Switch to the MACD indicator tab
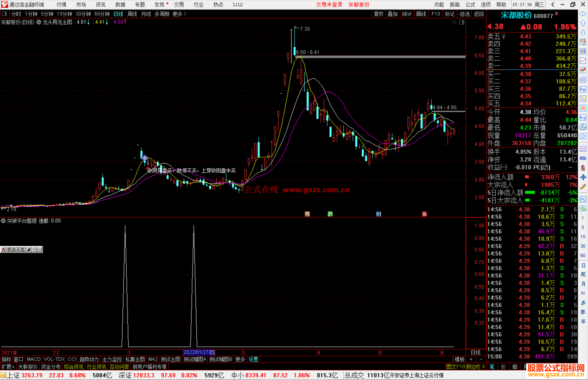The width and height of the screenshot is (588, 380). (34, 359)
